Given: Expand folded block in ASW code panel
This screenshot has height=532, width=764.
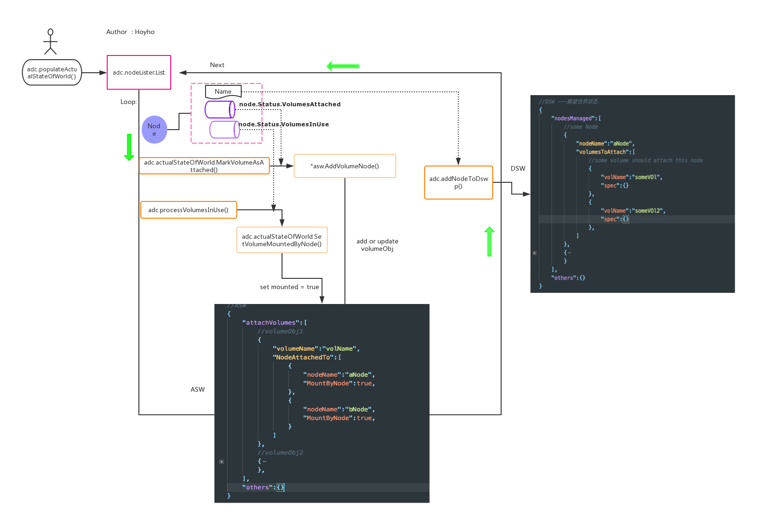Looking at the screenshot, I should pos(221,462).
